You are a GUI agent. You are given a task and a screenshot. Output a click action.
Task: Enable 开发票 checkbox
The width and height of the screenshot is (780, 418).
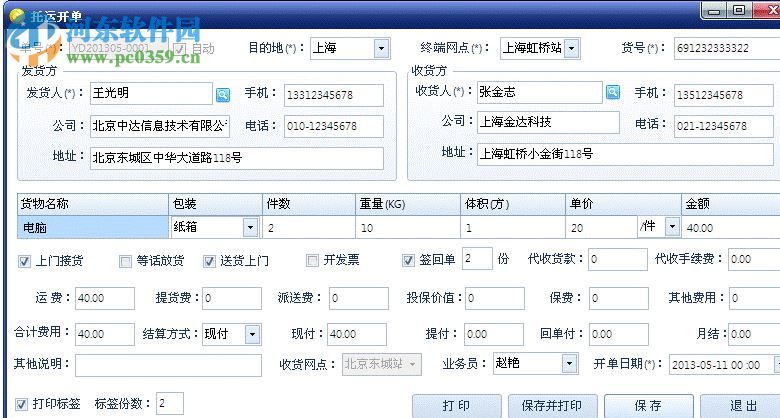312,260
